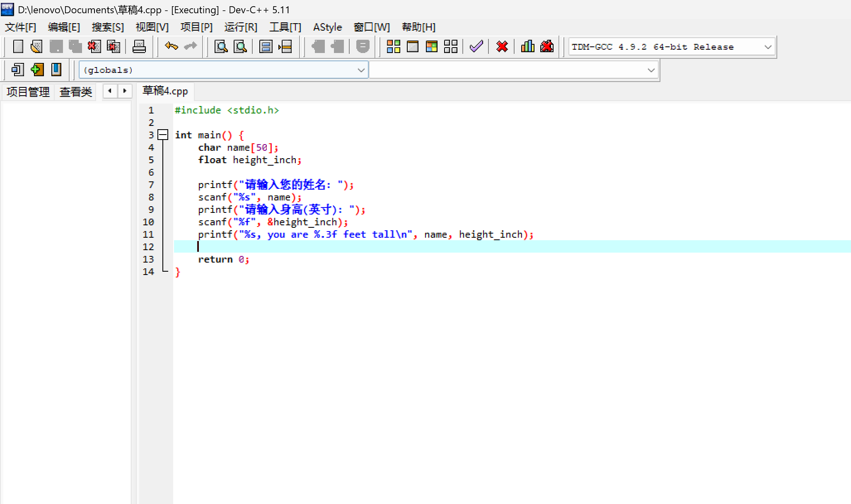Collapse the main function fold marker
851x504 pixels.
pyautogui.click(x=163, y=135)
